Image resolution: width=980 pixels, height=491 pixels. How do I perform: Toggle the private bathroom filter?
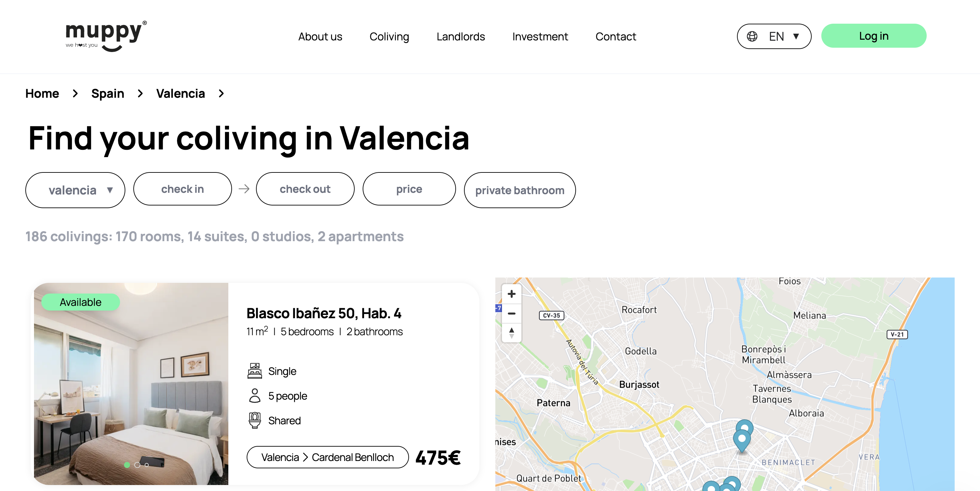[x=519, y=190]
